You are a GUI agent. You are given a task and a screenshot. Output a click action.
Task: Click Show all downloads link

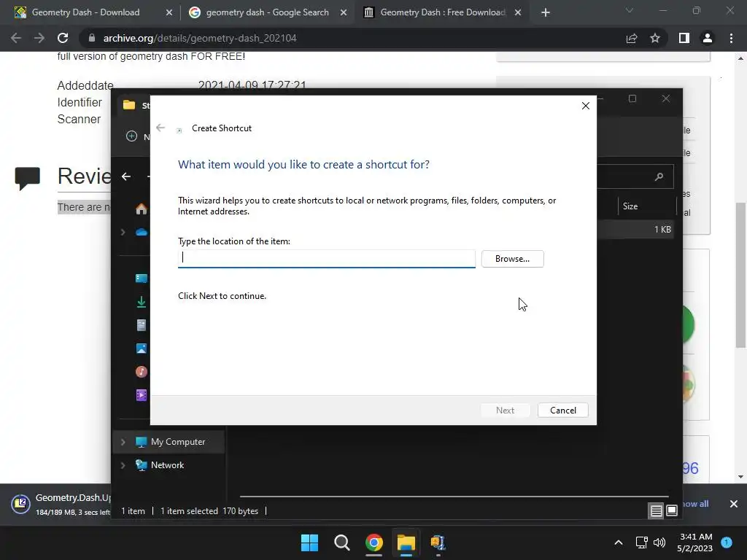pos(695,504)
